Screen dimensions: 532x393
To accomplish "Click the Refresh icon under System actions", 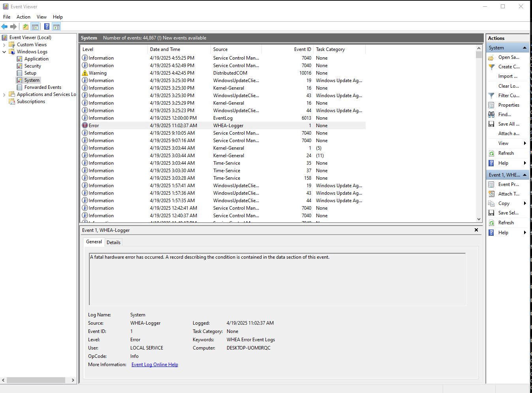I will click(491, 153).
